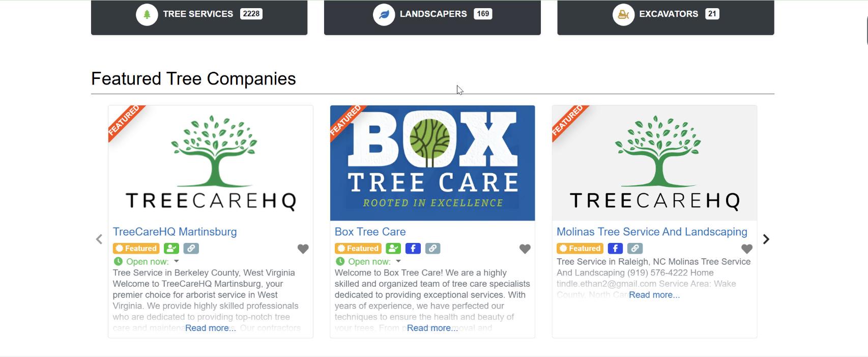
Task: Open the Excavators category
Action: click(x=666, y=15)
